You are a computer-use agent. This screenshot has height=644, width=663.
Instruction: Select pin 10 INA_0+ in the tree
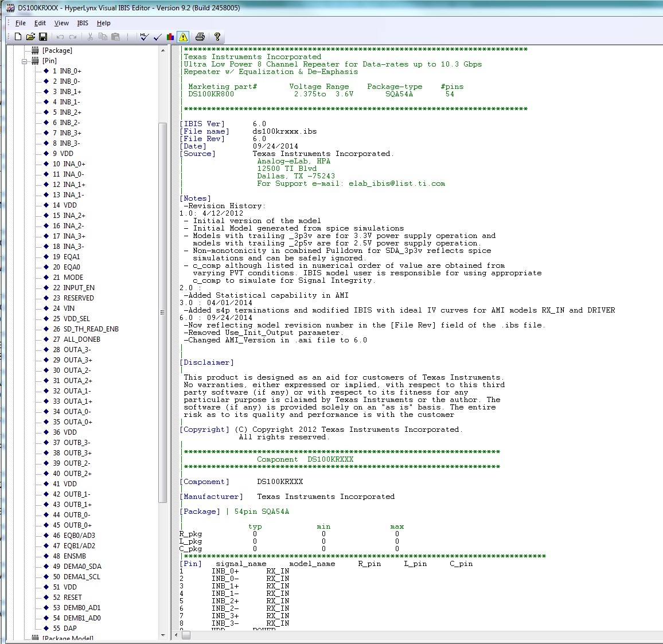tap(69, 164)
